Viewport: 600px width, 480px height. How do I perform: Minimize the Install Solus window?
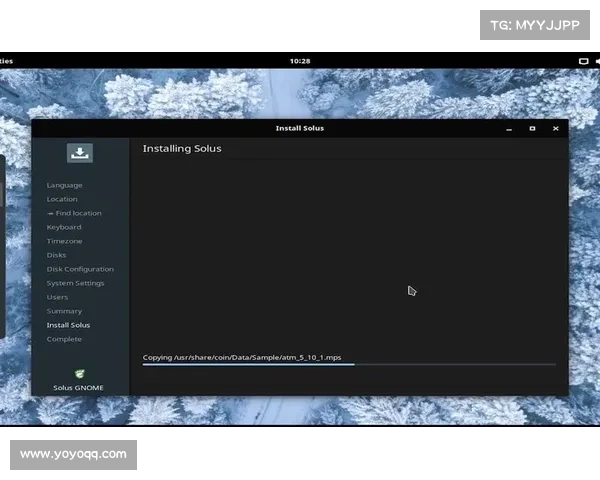tap(508, 128)
